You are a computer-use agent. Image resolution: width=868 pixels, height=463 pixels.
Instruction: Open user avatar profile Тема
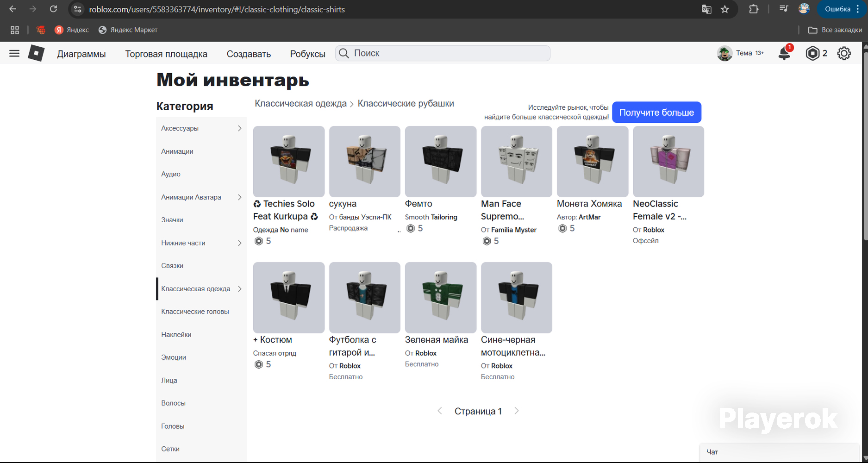click(724, 53)
